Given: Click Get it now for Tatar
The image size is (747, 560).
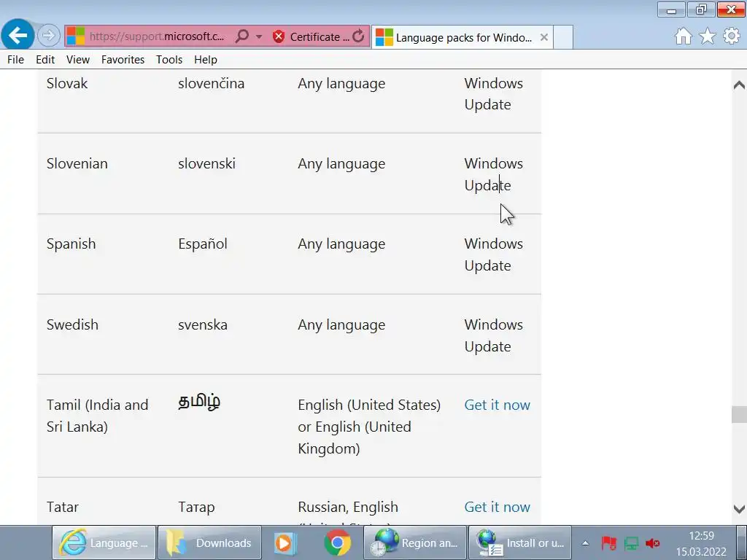Looking at the screenshot, I should pyautogui.click(x=497, y=507).
